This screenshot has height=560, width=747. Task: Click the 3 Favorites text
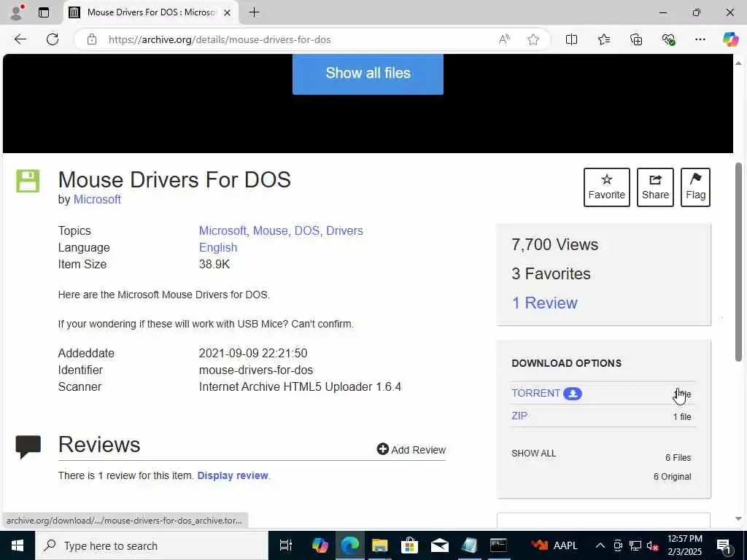click(551, 274)
